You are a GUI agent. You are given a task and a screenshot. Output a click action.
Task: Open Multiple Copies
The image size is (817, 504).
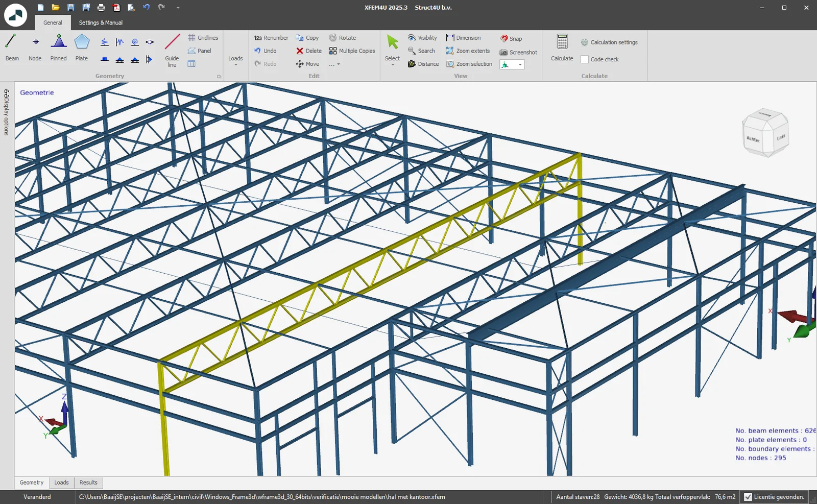point(352,51)
